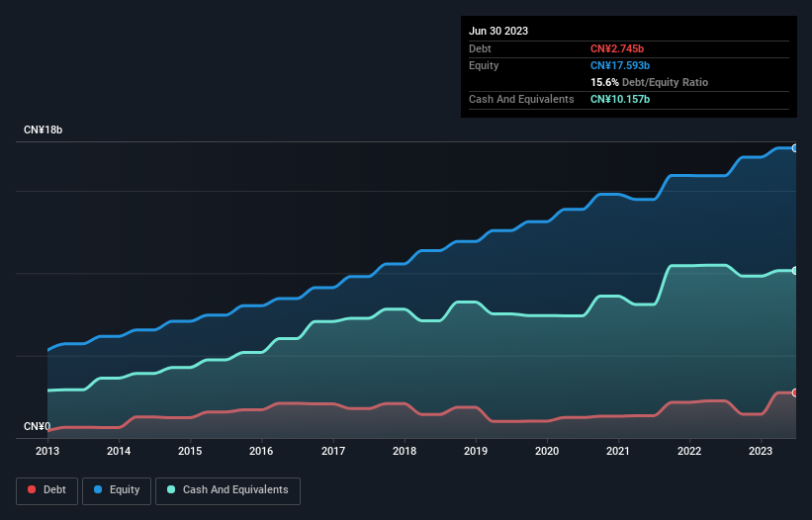Viewport: 812px width, 520px height.
Task: Select the 2013 label on the x-axis
Action: tap(47, 451)
